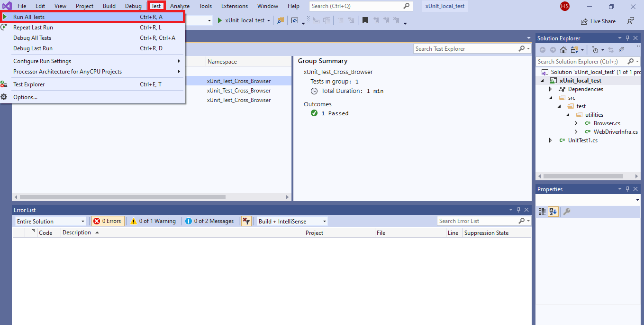Open Test Explorer from the menu
644x325 pixels.
pyautogui.click(x=92, y=84)
